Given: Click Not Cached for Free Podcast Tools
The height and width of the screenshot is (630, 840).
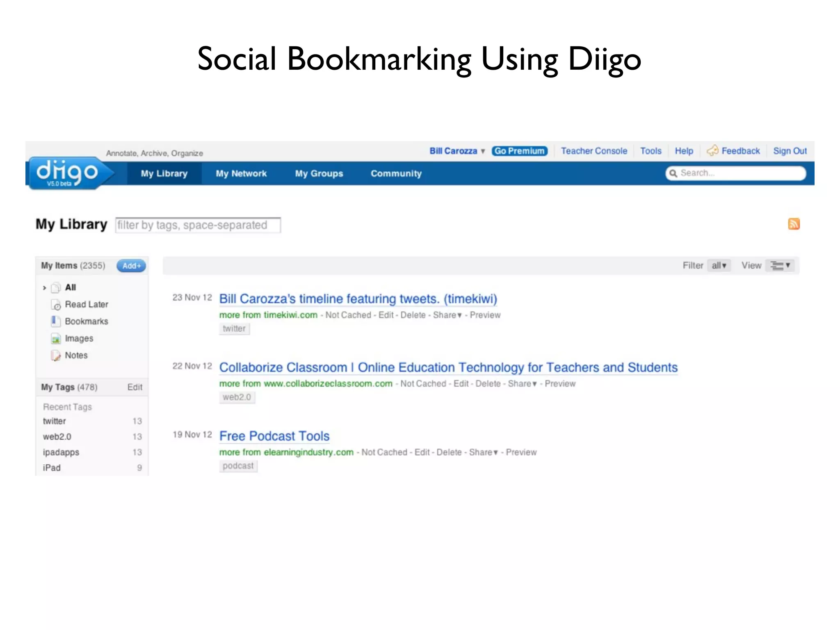Looking at the screenshot, I should click(x=384, y=452).
